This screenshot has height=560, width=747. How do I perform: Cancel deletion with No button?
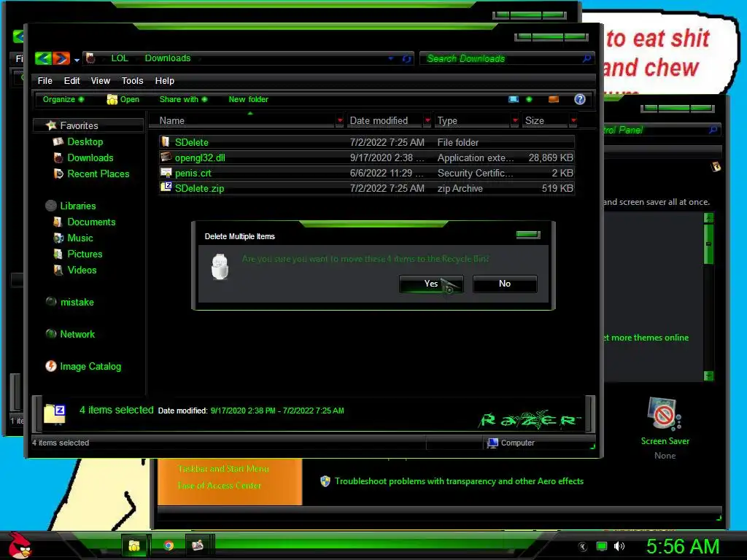pos(505,284)
